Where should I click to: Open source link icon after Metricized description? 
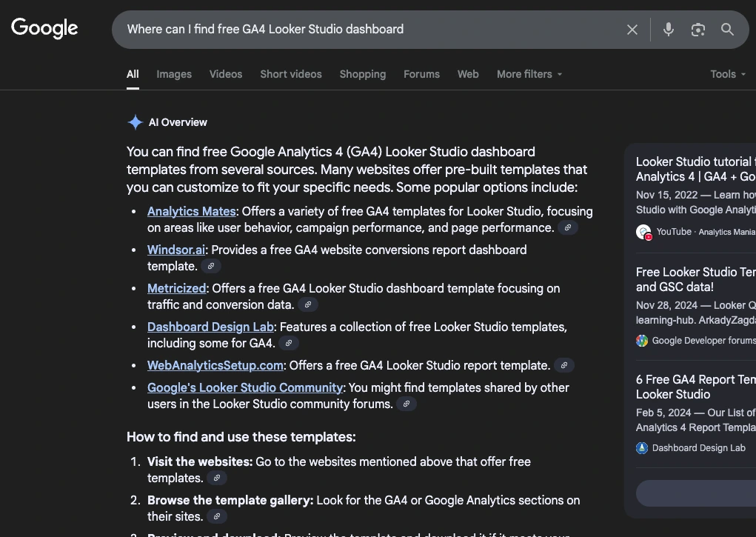[307, 305]
